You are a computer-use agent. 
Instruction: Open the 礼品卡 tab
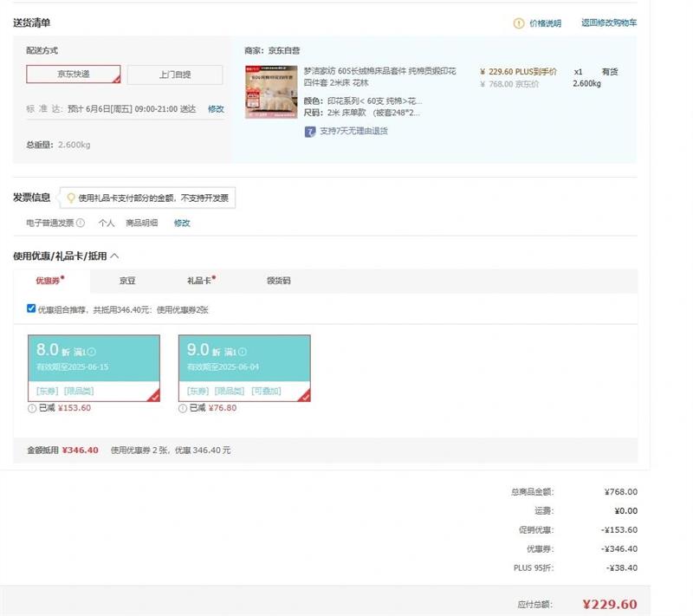click(200, 281)
